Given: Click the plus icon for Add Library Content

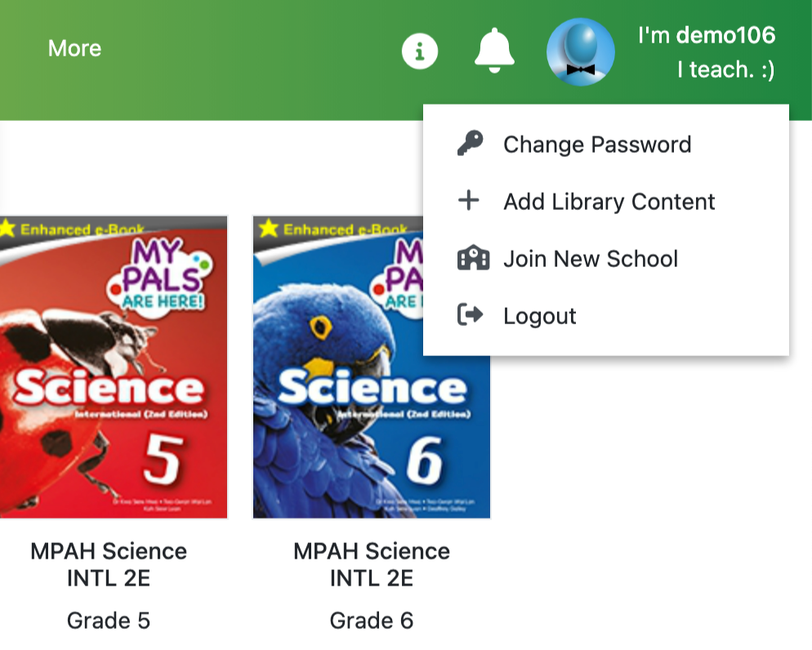Looking at the screenshot, I should pyautogui.click(x=470, y=201).
